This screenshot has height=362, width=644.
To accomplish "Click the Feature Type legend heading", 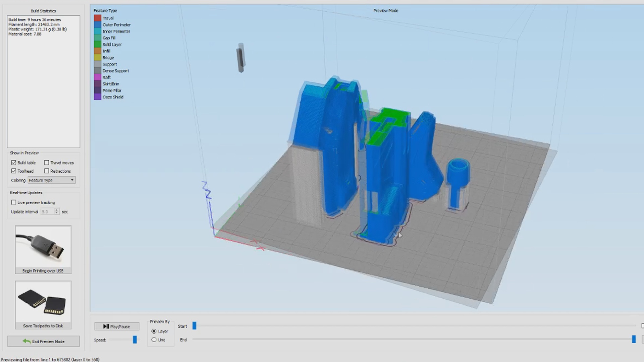I will 105,10.
